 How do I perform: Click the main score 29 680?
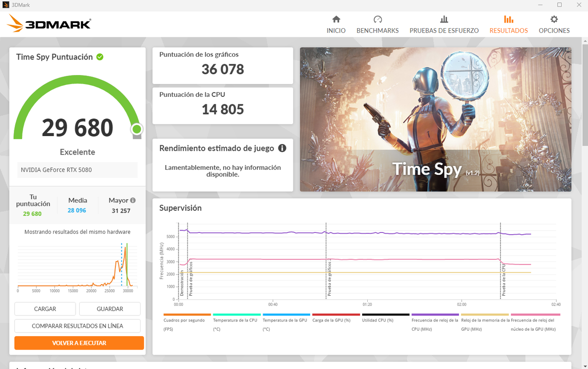pos(77,128)
